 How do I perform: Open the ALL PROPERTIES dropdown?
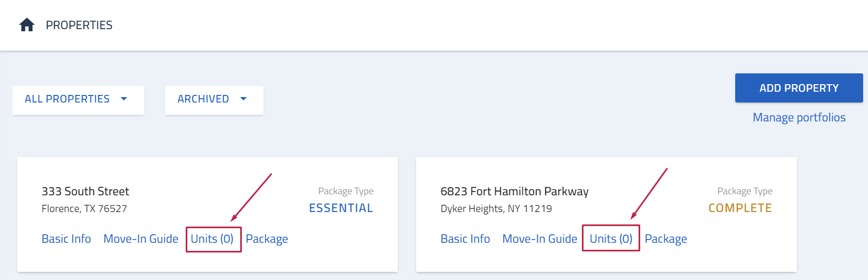pyautogui.click(x=78, y=100)
